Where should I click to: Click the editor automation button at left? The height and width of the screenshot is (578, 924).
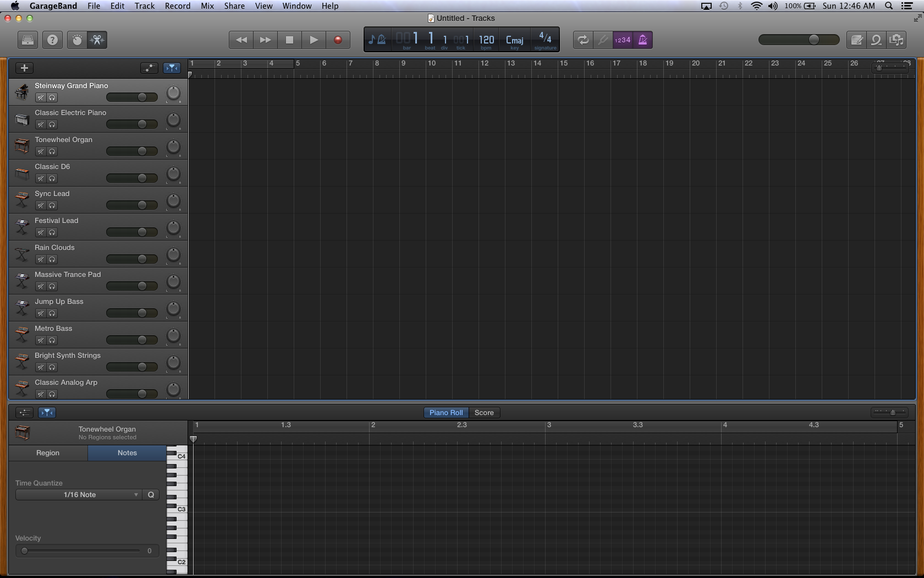24,412
